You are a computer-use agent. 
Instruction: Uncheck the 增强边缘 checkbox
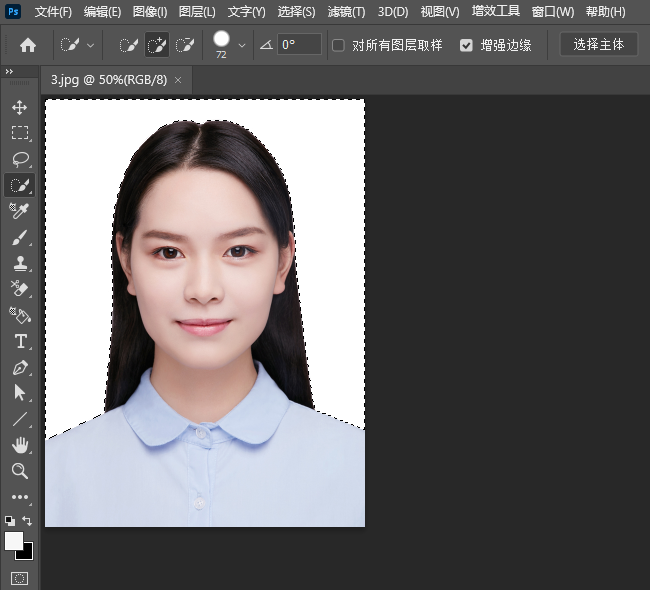pos(466,45)
